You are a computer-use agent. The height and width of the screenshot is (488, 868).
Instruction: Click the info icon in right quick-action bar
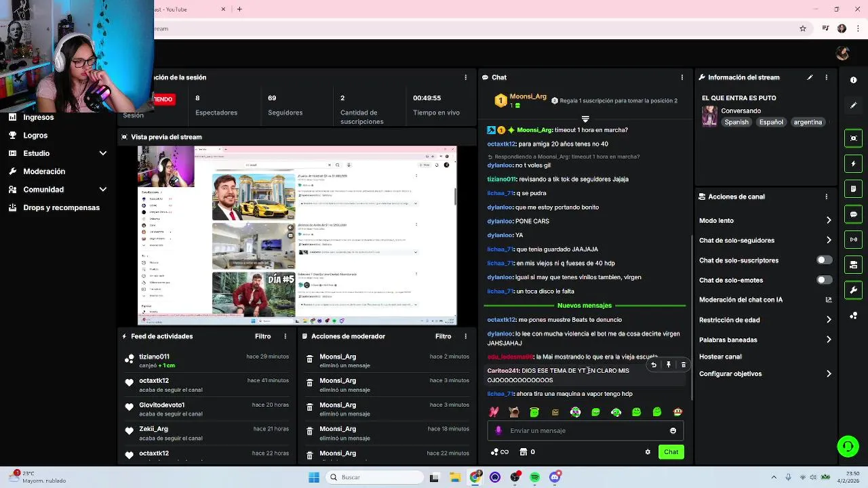coord(853,80)
